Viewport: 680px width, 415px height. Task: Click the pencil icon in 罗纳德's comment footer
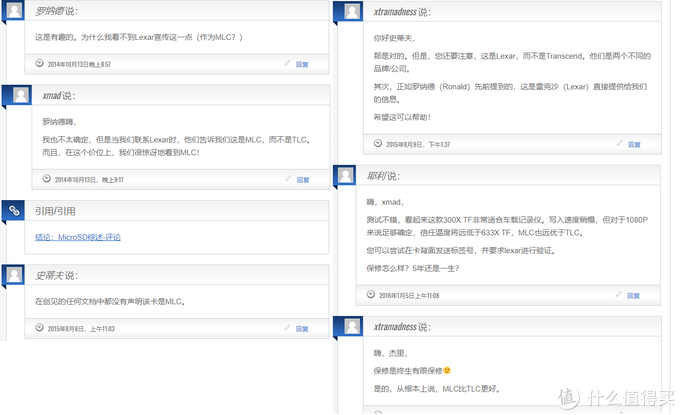click(287, 63)
